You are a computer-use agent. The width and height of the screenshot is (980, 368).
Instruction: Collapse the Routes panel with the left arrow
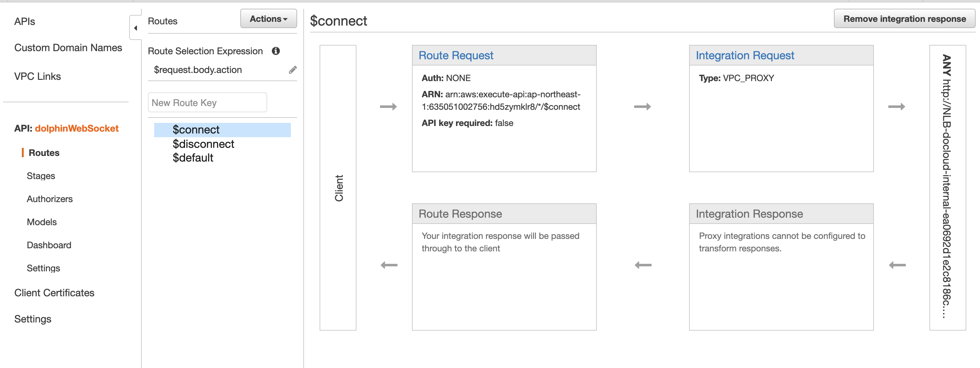[x=135, y=28]
